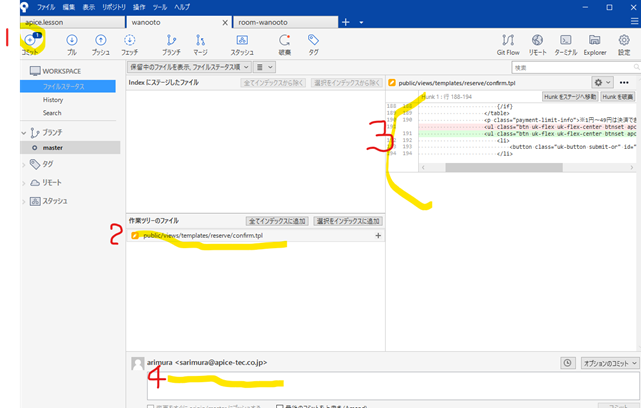Viewport: 641px width, 408px height.
Task: Open the Edit (編集) menu
Action: coord(69,7)
